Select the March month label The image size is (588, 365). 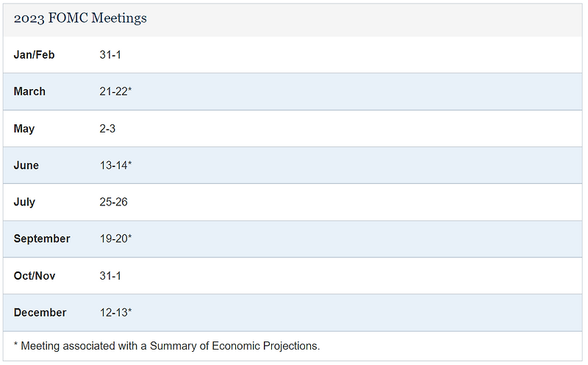[x=29, y=91]
